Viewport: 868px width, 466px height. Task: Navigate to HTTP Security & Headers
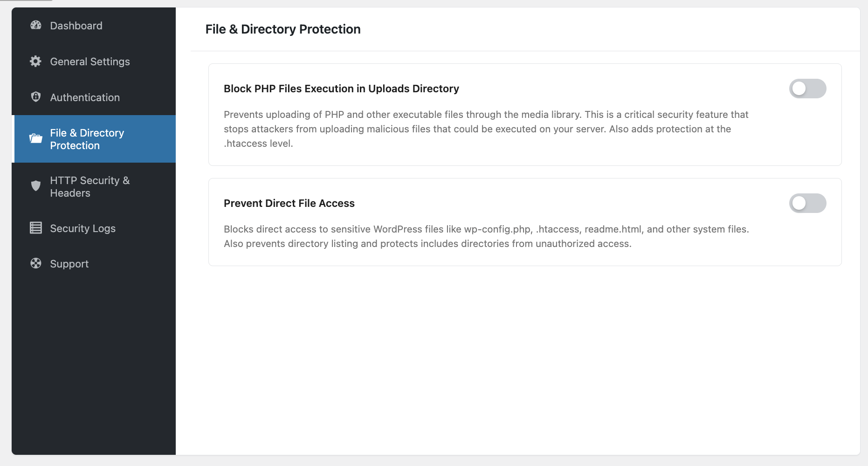[x=90, y=187]
